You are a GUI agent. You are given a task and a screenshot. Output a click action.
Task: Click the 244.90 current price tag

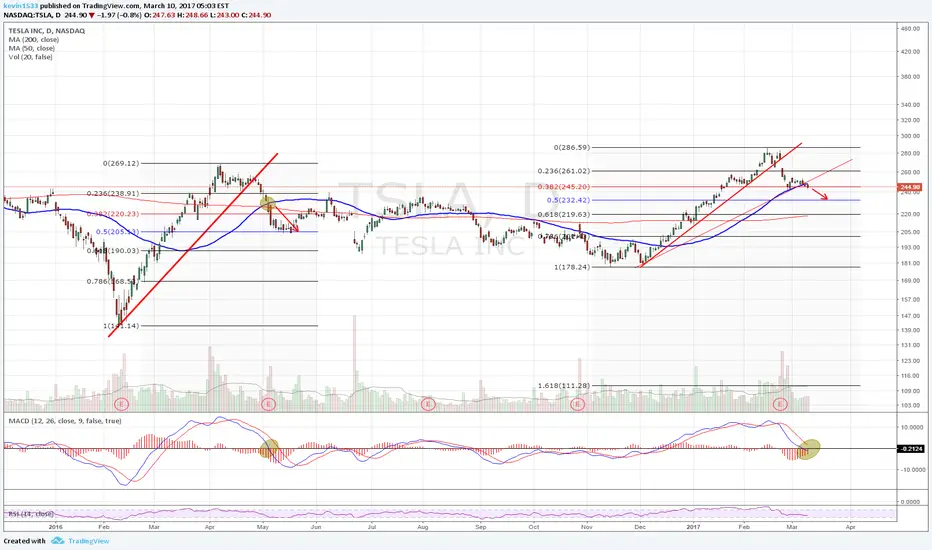910,187
